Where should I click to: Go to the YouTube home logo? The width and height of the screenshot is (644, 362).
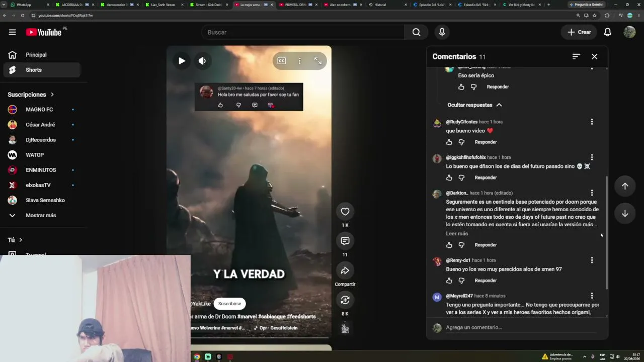click(x=43, y=32)
